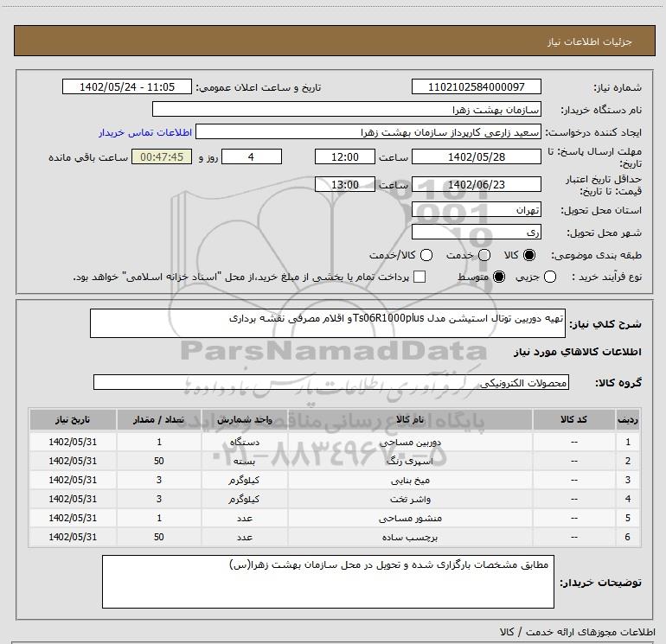Image resolution: width=666 pixels, height=644 pixels.
Task: Open the اطلاعات تماس خریدار link
Action: coord(145,132)
